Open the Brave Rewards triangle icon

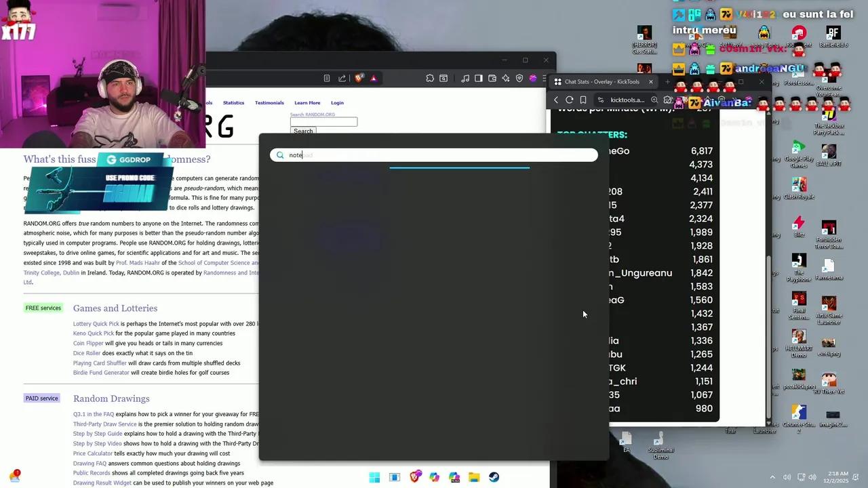pos(374,79)
